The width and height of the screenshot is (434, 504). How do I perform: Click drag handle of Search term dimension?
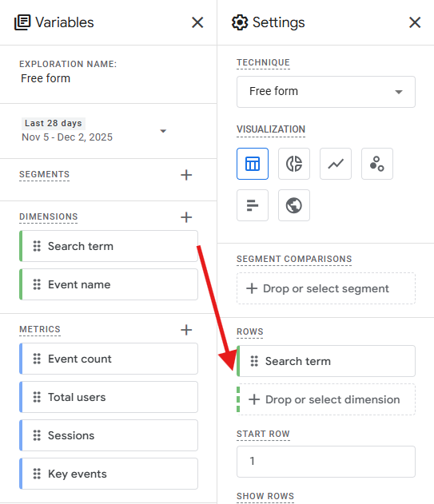[x=37, y=246]
